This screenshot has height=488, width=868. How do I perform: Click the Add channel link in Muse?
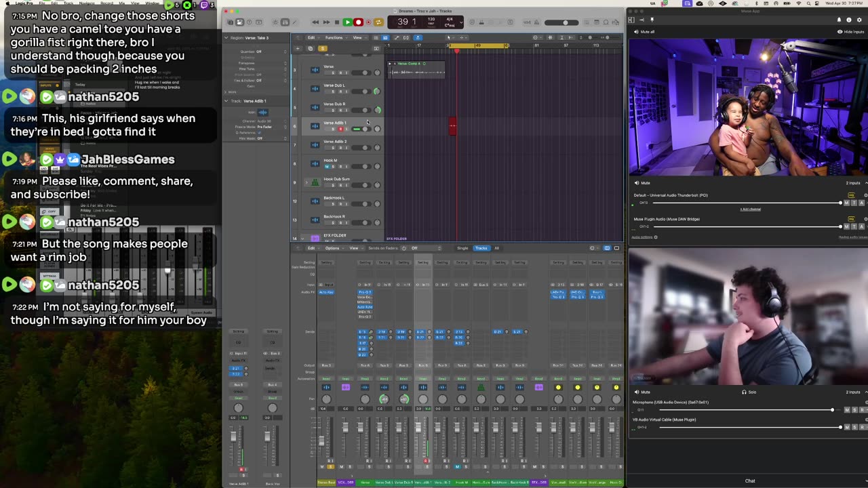click(x=750, y=209)
